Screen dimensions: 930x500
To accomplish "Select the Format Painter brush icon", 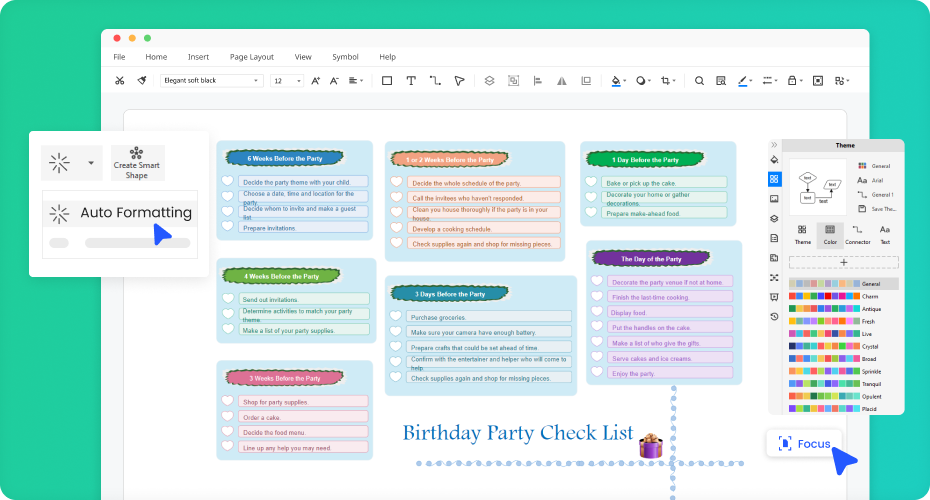I will click(142, 81).
